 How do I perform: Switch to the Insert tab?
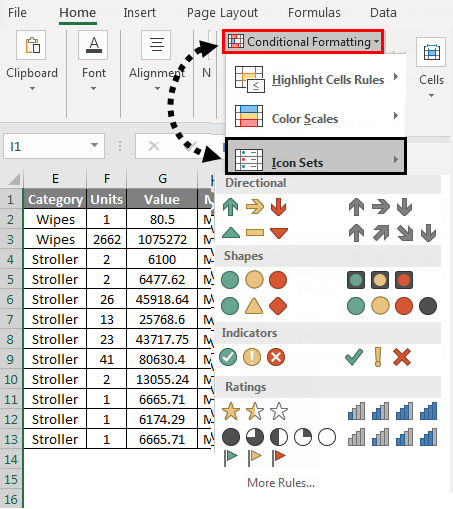pyautogui.click(x=139, y=13)
